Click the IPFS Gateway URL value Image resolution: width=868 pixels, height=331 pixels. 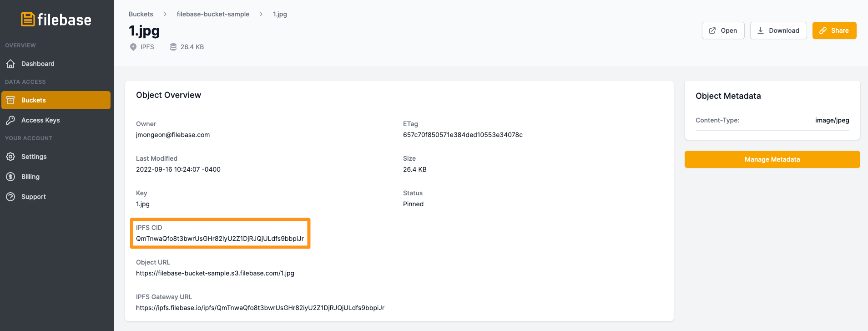tap(260, 308)
